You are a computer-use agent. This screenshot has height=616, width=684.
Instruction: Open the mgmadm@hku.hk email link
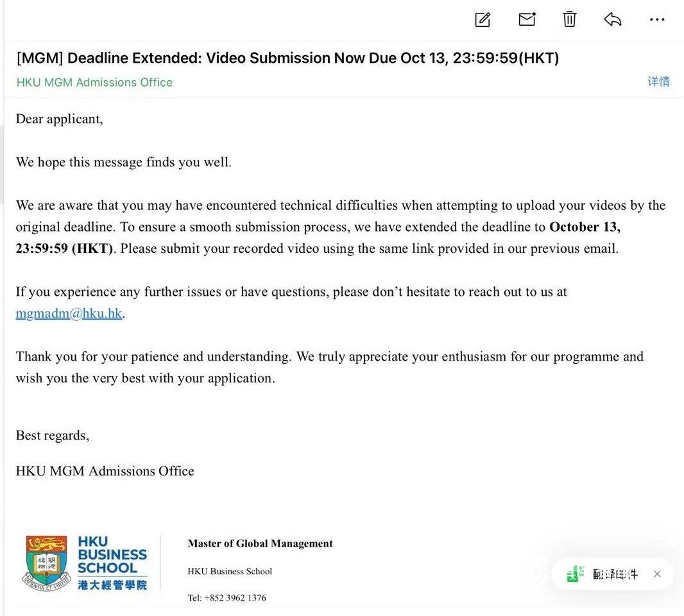point(69,314)
